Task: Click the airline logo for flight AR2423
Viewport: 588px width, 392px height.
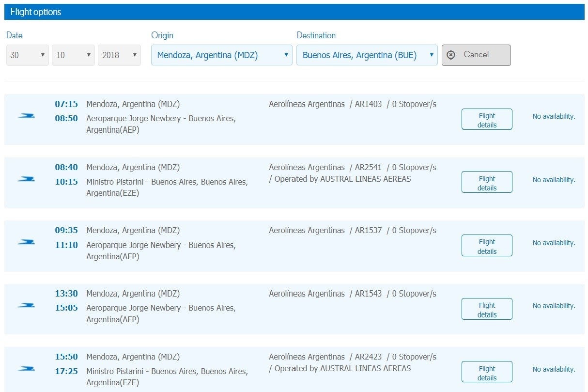Action: 26,369
